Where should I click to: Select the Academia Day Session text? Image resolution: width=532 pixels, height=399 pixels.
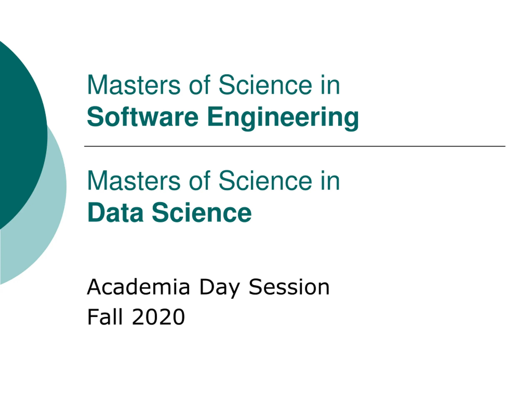pyautogui.click(x=208, y=288)
